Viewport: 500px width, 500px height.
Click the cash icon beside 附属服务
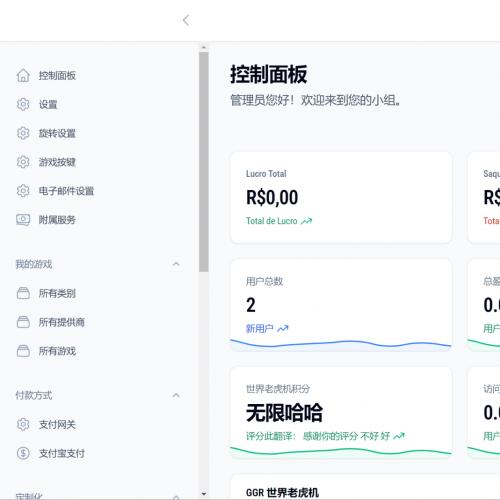tap(23, 220)
